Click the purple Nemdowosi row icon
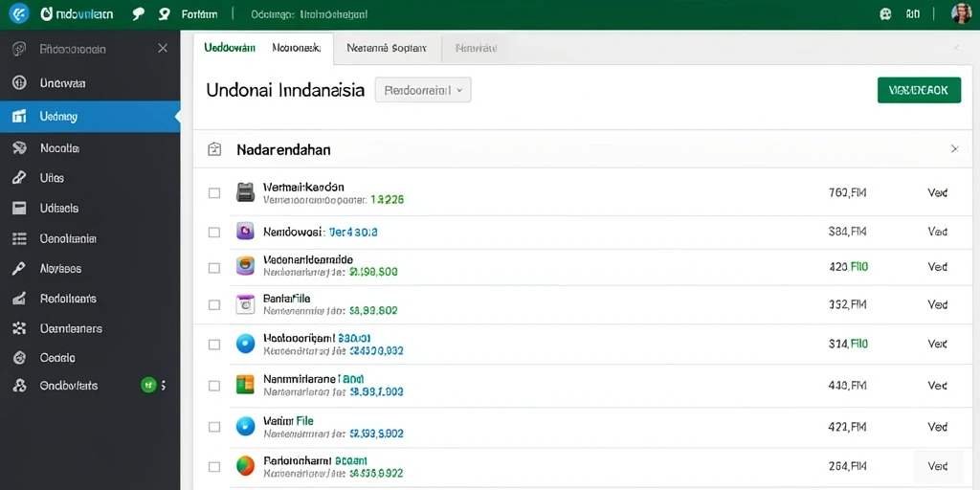 coord(246,232)
